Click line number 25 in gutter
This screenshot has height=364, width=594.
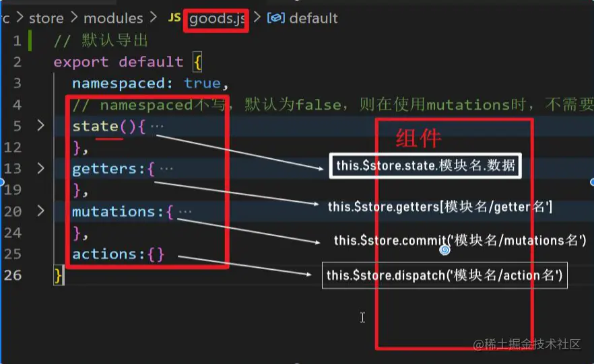[13, 254]
